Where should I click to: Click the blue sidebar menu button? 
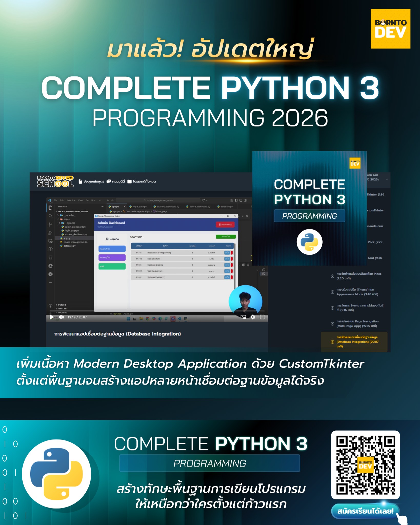[x=112, y=249]
